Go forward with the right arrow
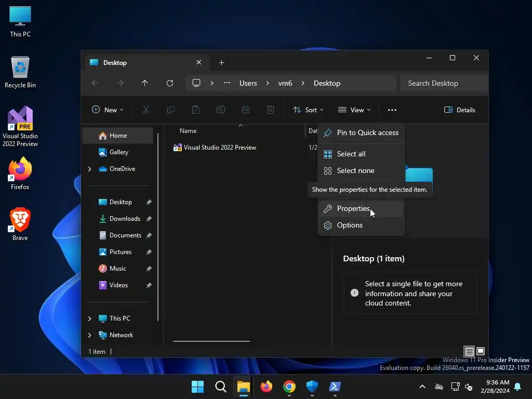Screen dimensions: 532x399 (120, 83)
